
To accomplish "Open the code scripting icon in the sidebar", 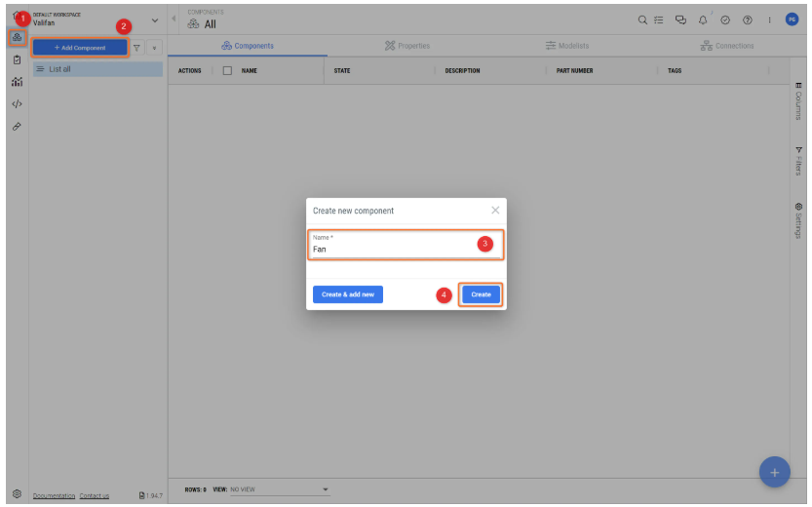I will click(x=18, y=104).
